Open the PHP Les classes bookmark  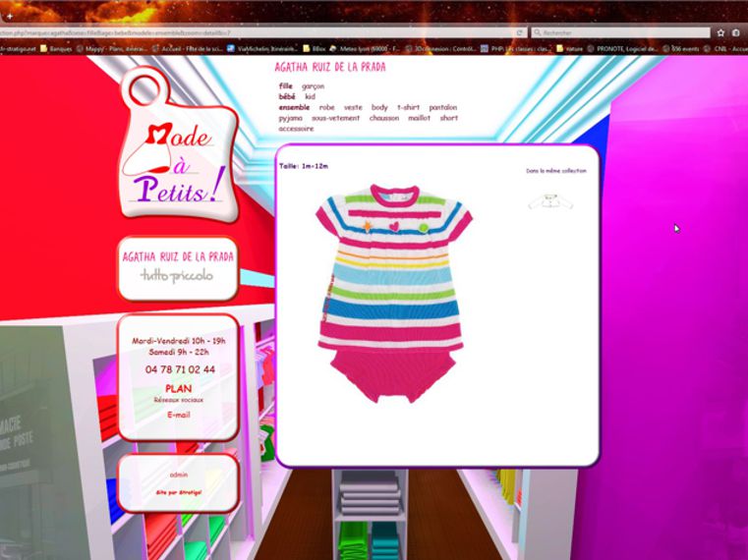pos(516,49)
